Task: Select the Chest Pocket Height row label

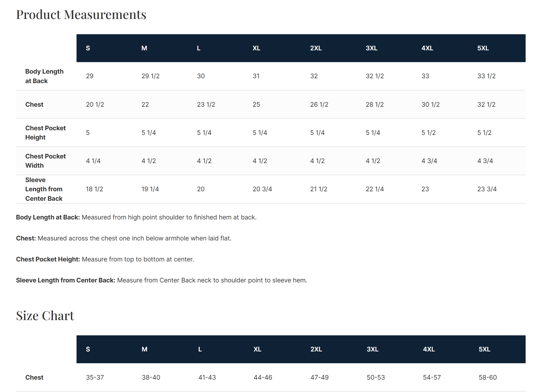Action: point(45,133)
